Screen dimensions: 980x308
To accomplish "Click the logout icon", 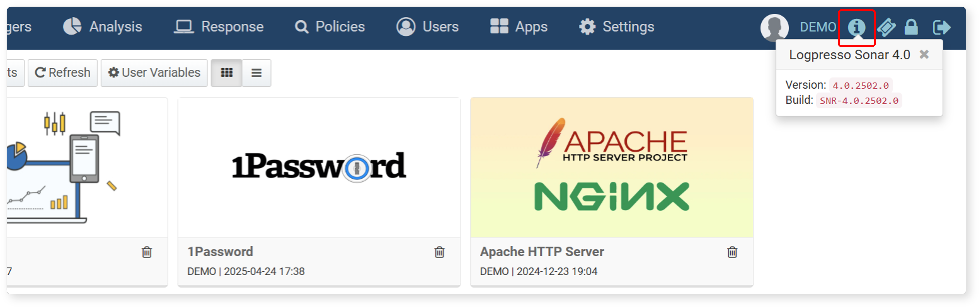I will pos(942,27).
